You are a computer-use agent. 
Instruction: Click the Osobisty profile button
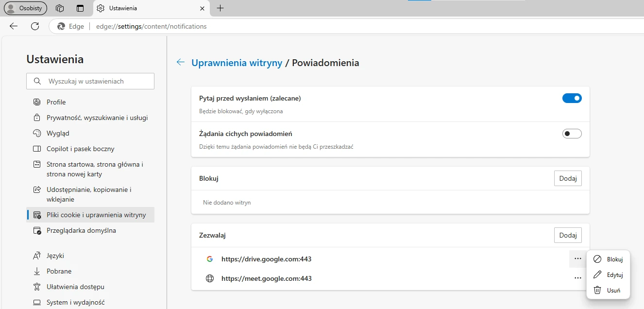26,8
